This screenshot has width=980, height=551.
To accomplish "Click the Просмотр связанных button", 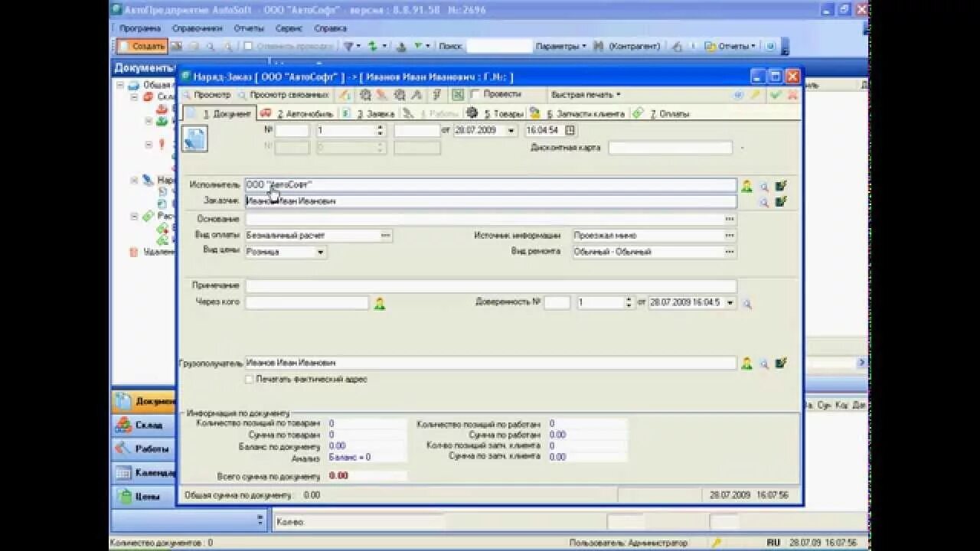I will pyautogui.click(x=284, y=95).
